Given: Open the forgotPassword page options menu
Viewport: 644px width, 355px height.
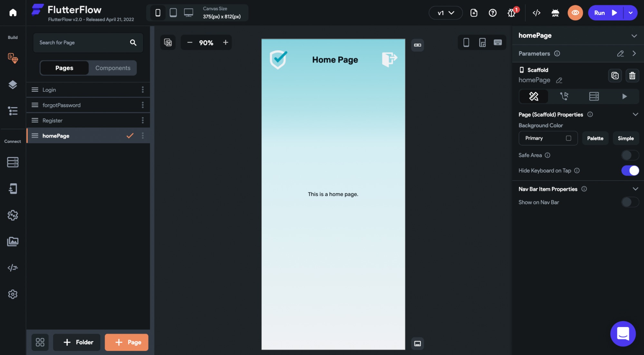Looking at the screenshot, I should click(x=143, y=105).
